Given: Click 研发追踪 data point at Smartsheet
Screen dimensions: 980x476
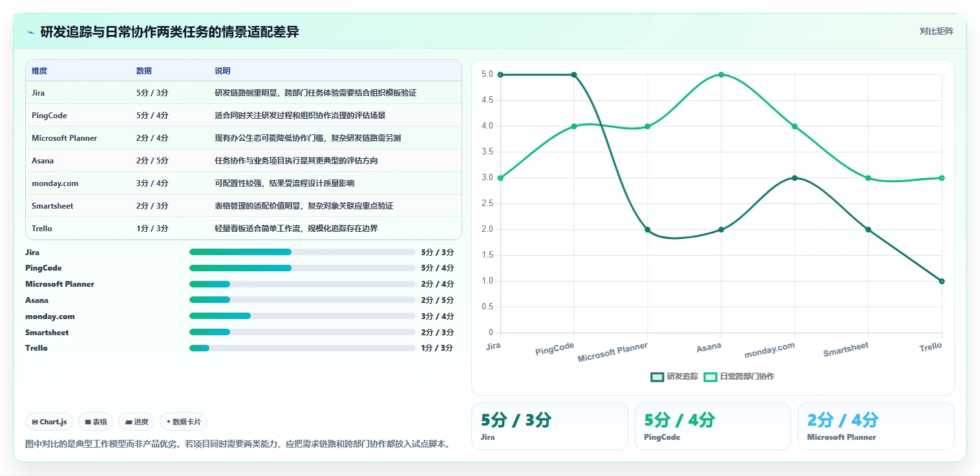Looking at the screenshot, I should (868, 229).
